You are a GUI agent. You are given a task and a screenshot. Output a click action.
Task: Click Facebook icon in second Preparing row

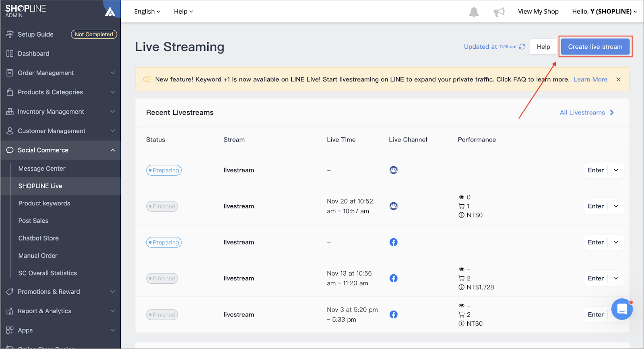(394, 242)
